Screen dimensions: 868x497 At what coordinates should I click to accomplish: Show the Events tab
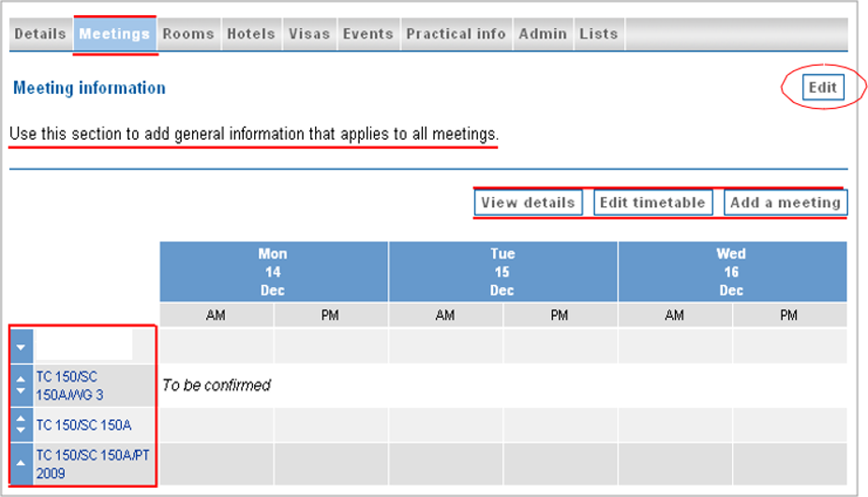368,34
